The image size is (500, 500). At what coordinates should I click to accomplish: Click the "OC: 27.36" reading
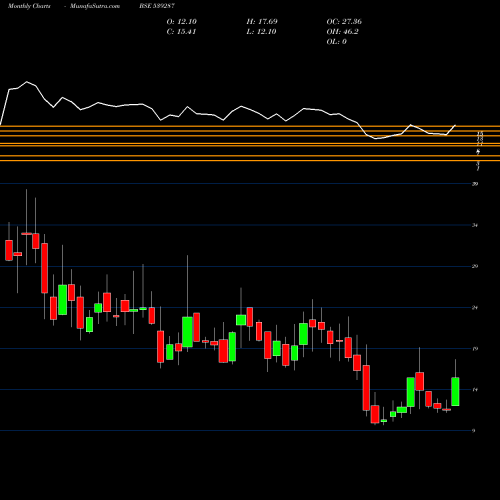(x=344, y=22)
